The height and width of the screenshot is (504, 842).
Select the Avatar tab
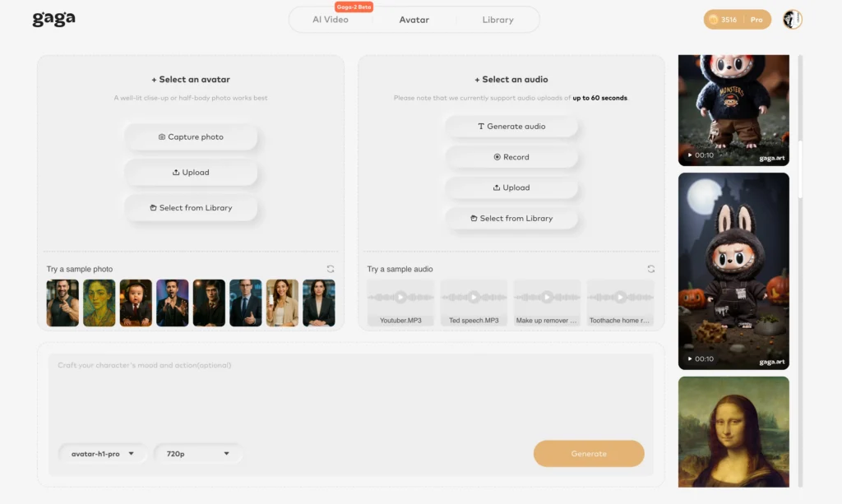(x=414, y=20)
